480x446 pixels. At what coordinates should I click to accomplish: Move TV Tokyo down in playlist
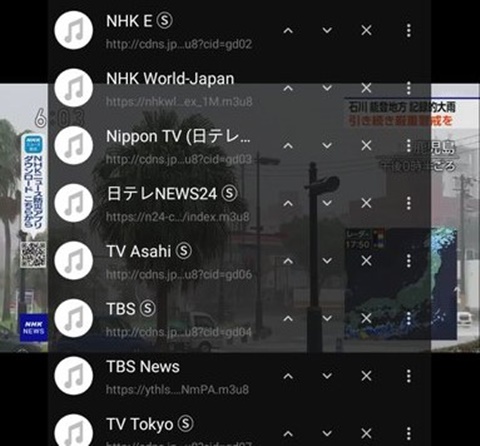pyautogui.click(x=327, y=434)
